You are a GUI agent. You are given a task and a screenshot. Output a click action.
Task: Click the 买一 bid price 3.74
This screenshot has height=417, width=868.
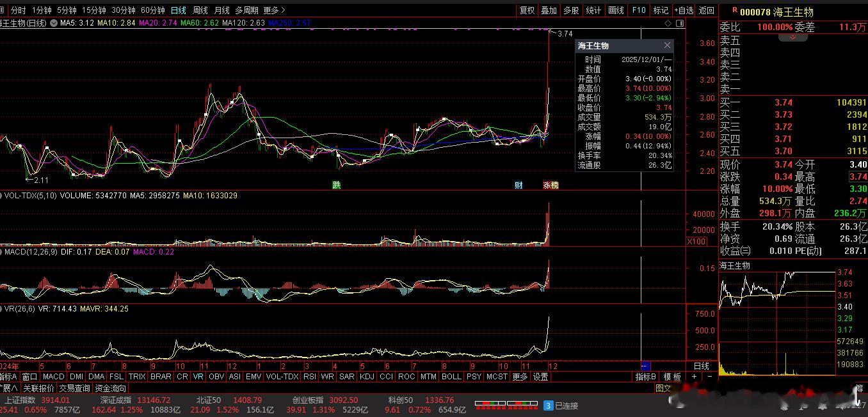[784, 102]
